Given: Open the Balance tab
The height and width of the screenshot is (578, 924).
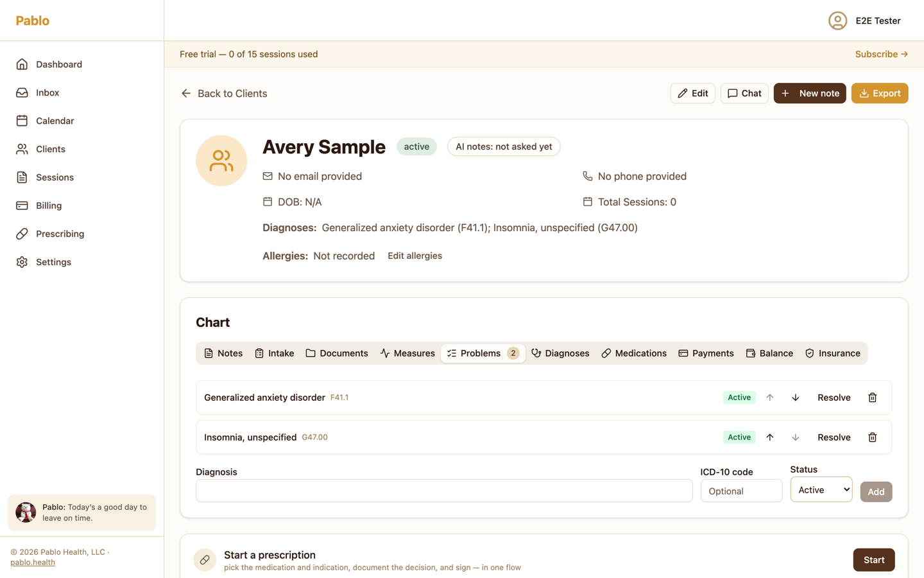Looking at the screenshot, I should point(769,353).
